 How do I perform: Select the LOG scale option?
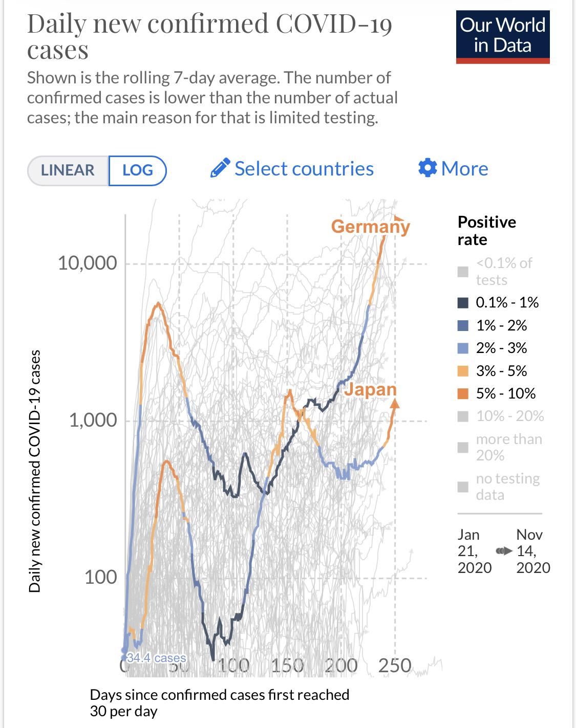tap(138, 170)
